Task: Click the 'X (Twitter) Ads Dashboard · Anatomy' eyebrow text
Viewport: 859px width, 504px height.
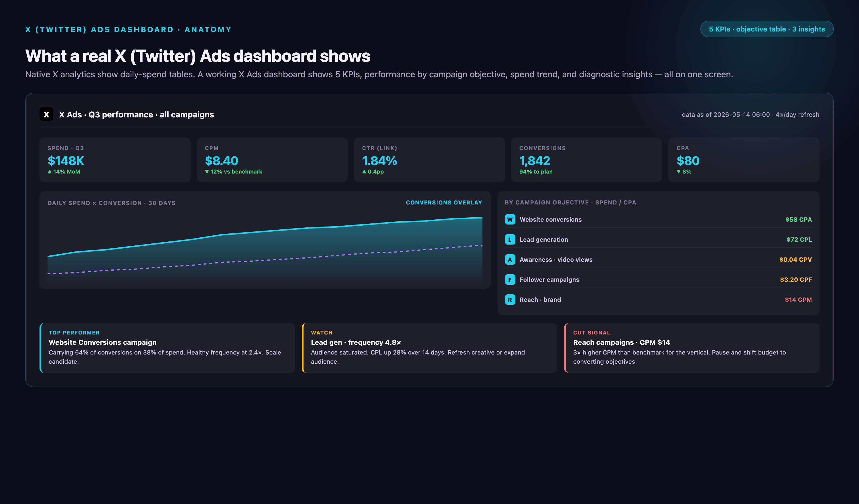Action: (129, 29)
